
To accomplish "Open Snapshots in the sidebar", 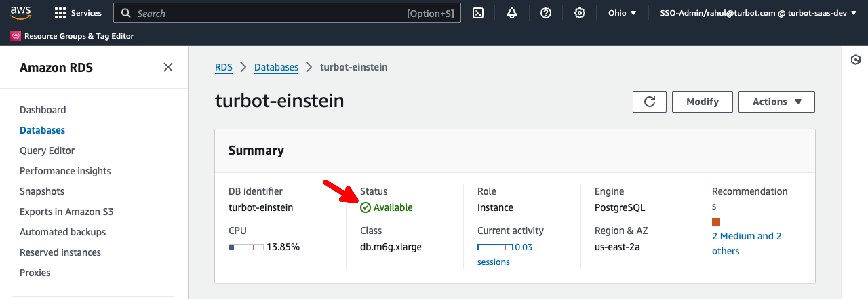I will [x=42, y=191].
